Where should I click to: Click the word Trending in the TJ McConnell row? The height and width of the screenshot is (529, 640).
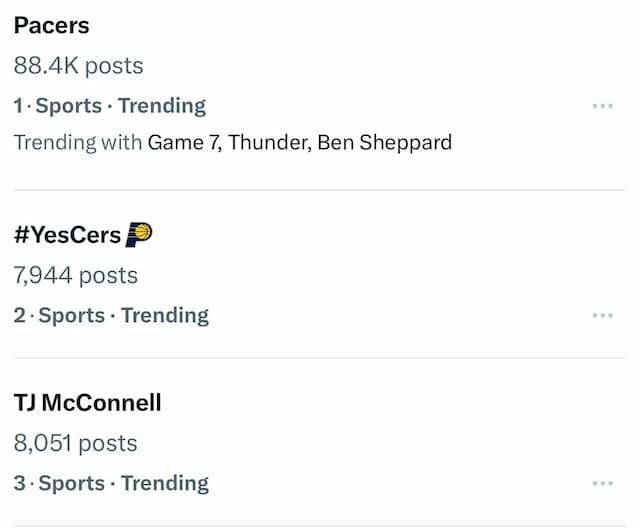(x=165, y=484)
